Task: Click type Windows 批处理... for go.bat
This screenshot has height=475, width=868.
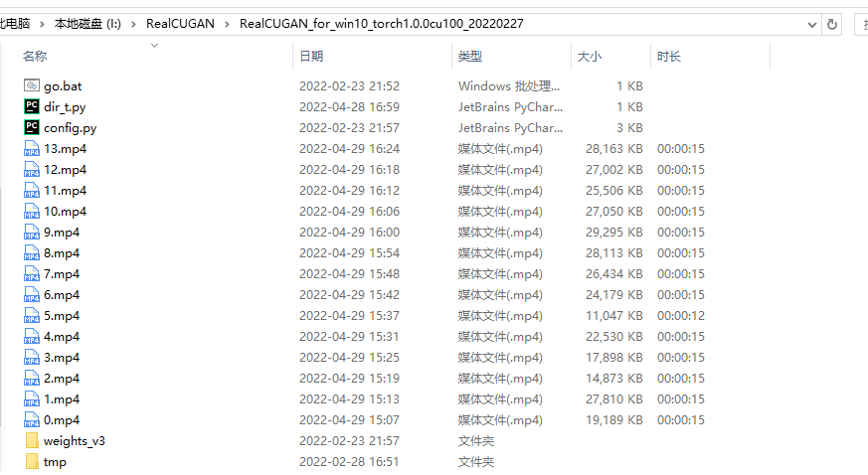Action: point(509,86)
